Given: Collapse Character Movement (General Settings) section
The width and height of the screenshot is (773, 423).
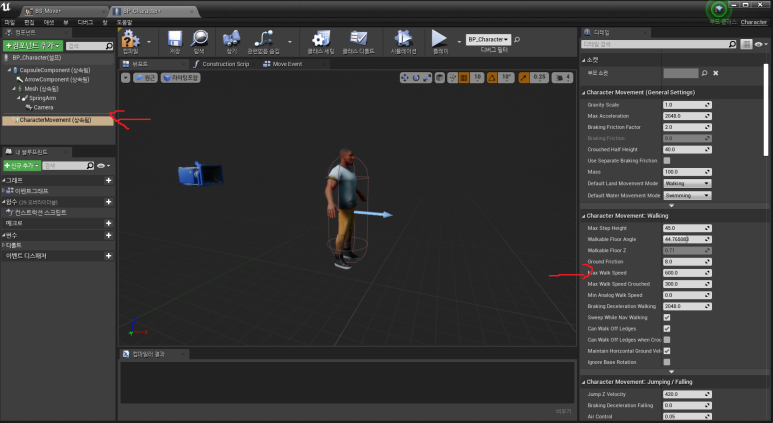Looking at the screenshot, I should [x=584, y=93].
